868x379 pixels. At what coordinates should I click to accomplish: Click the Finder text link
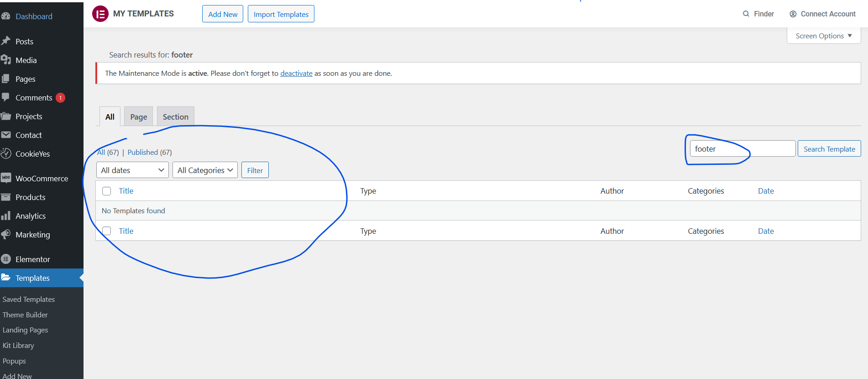[764, 14]
